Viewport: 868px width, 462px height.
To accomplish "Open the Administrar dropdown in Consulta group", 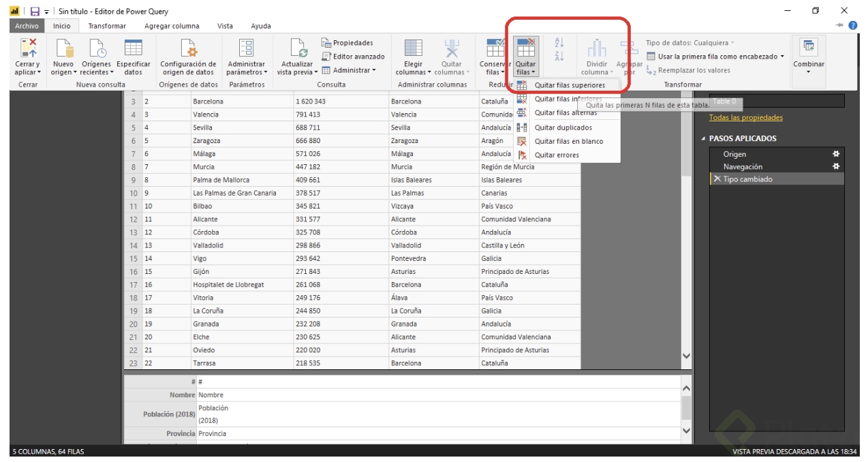I will coord(349,70).
